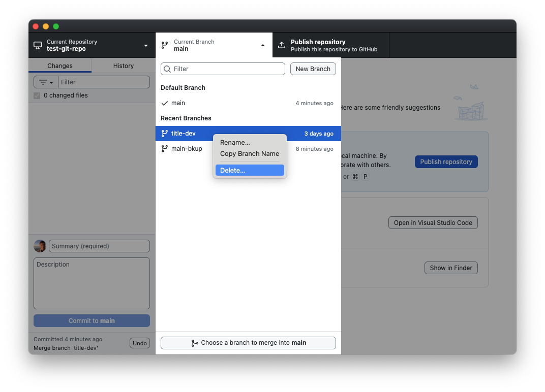Click the '3 days ago' text
Screen dimensions: 545x392
(319, 134)
